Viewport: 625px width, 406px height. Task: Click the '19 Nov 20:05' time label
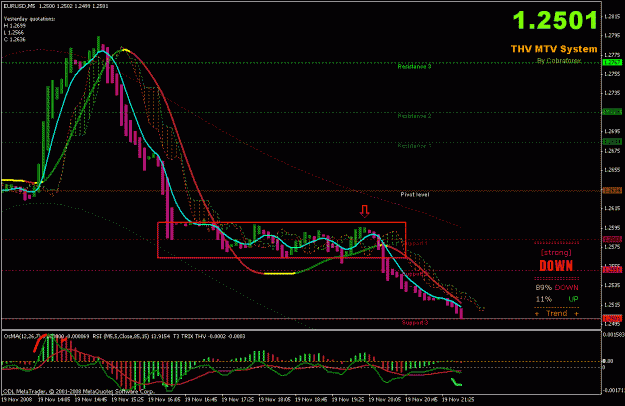coord(384,399)
